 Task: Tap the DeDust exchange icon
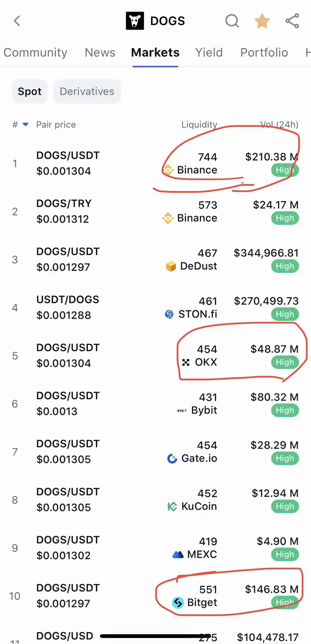tap(171, 266)
